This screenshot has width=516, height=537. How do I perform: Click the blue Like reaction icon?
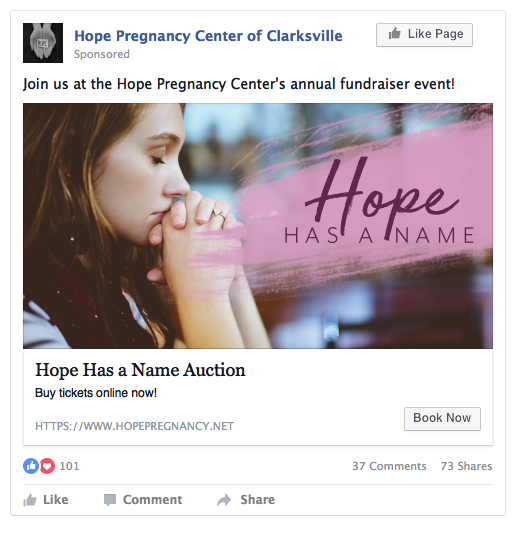tap(31, 466)
